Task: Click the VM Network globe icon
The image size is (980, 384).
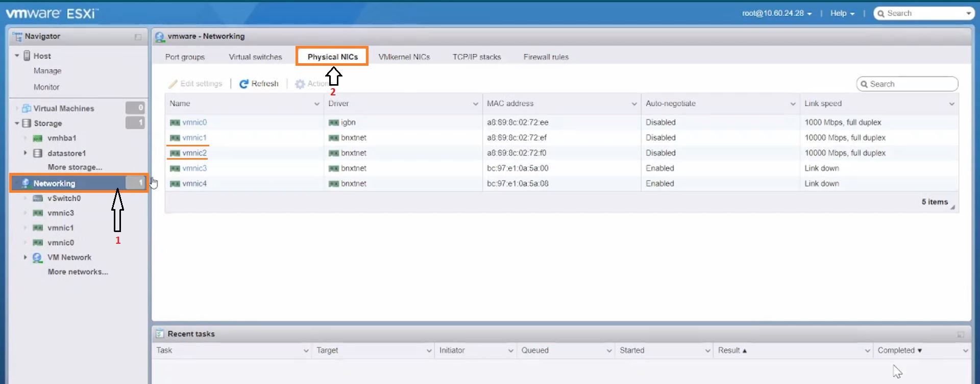Action: click(37, 258)
